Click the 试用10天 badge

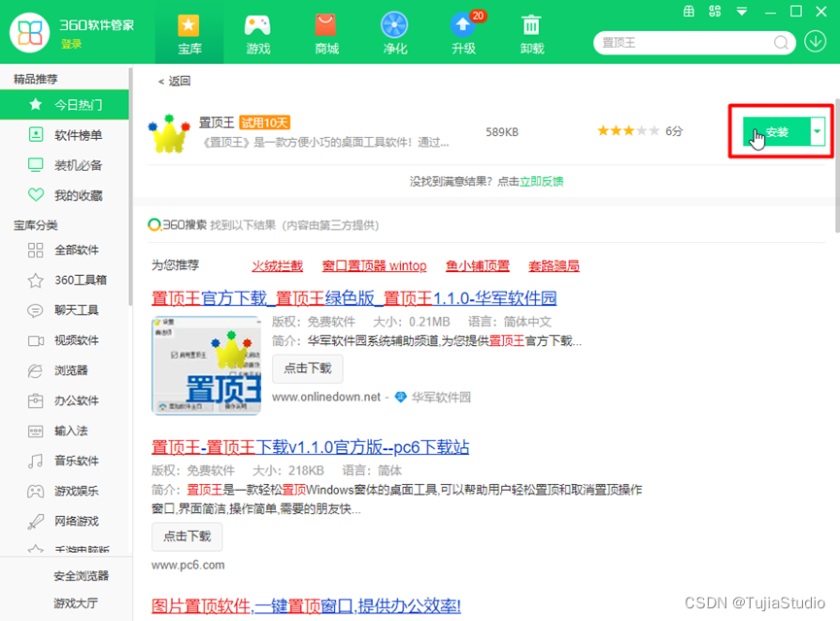coord(265,122)
